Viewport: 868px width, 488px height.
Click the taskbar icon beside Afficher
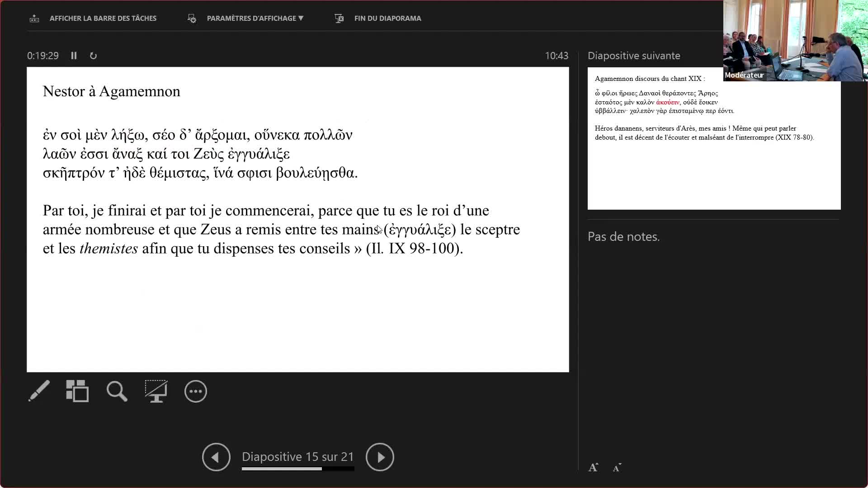tap(34, 19)
